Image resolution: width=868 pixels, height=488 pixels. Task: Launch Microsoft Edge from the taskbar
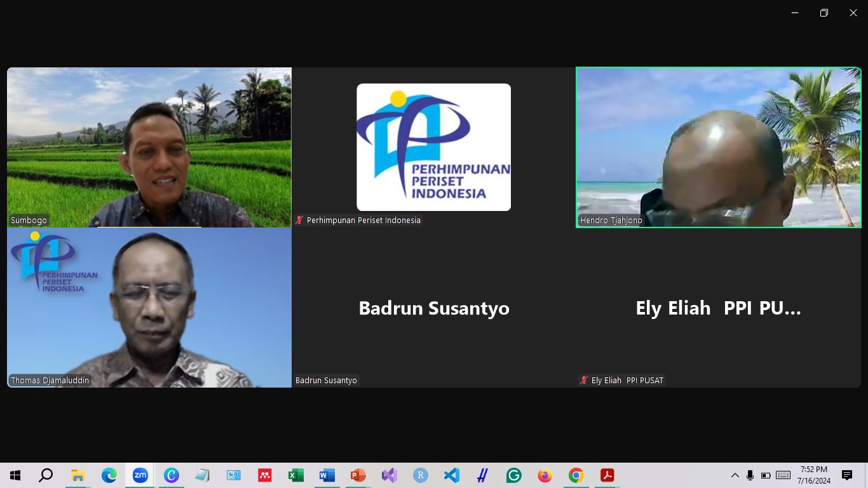(109, 475)
